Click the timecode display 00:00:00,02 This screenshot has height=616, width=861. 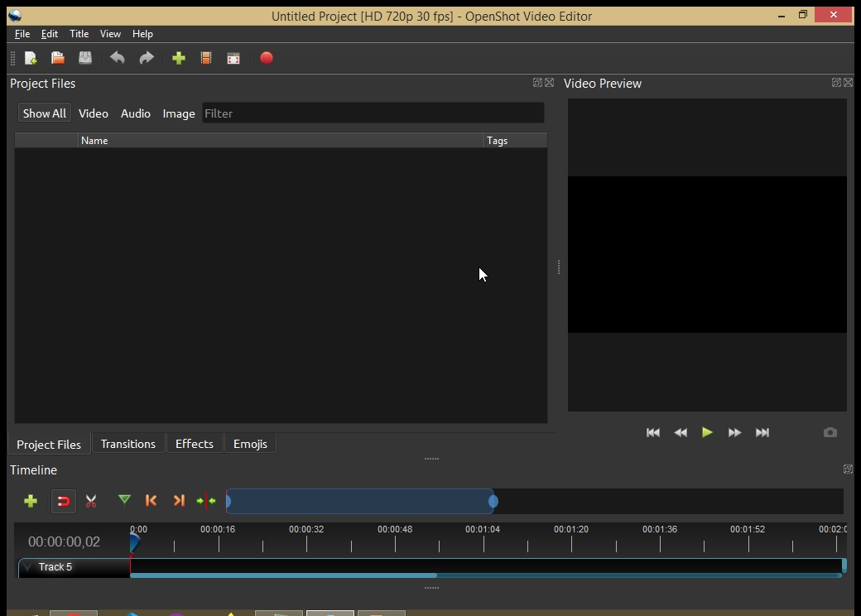[x=65, y=541]
